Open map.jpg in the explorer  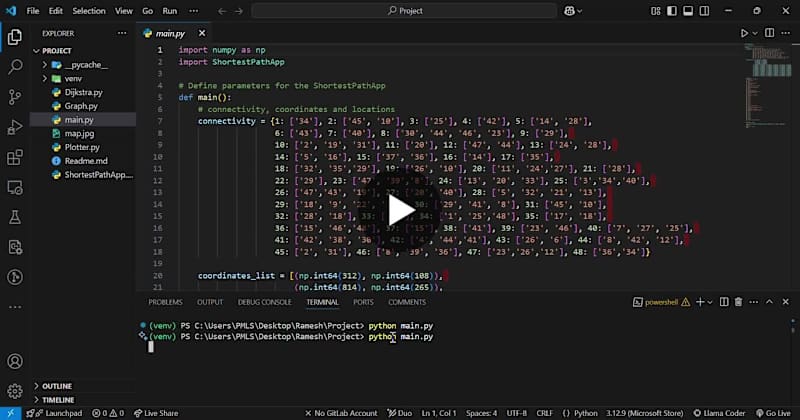[79, 134]
